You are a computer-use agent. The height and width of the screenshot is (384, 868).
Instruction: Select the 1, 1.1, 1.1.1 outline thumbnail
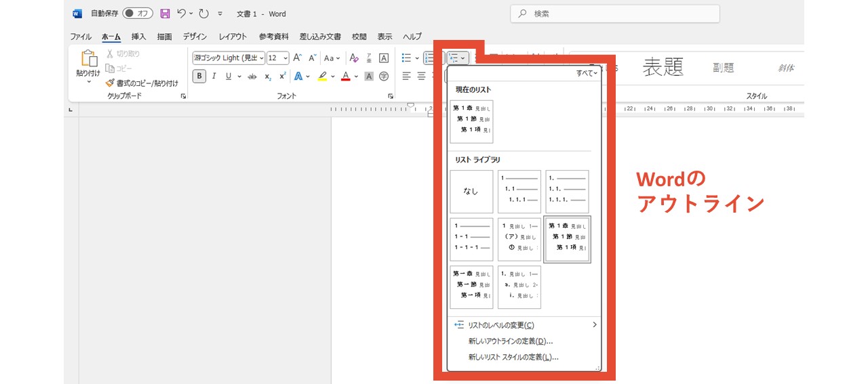pos(519,192)
